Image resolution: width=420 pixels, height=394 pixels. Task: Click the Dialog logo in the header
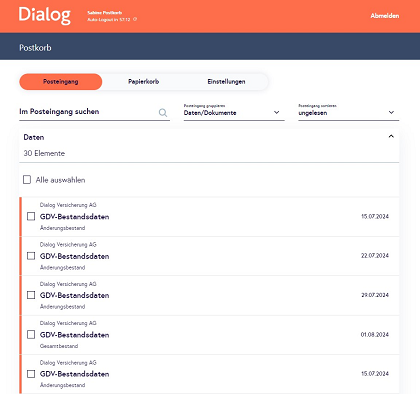pyautogui.click(x=44, y=15)
